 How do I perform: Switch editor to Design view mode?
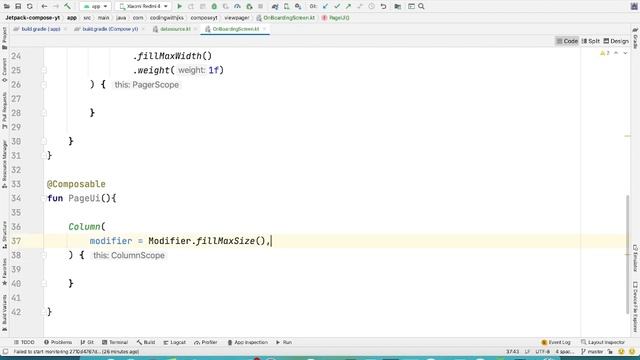tap(616, 41)
